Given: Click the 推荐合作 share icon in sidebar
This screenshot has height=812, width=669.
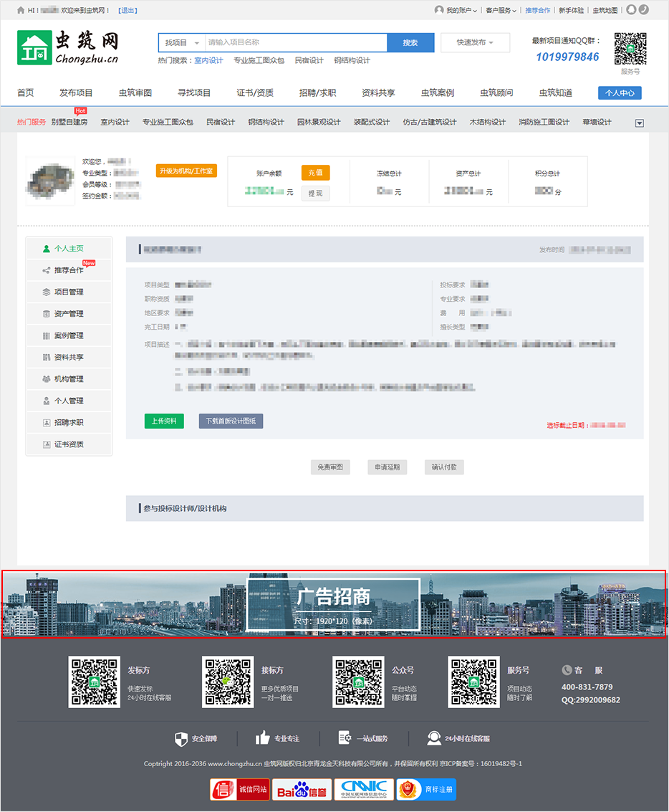Looking at the screenshot, I should click(x=47, y=271).
